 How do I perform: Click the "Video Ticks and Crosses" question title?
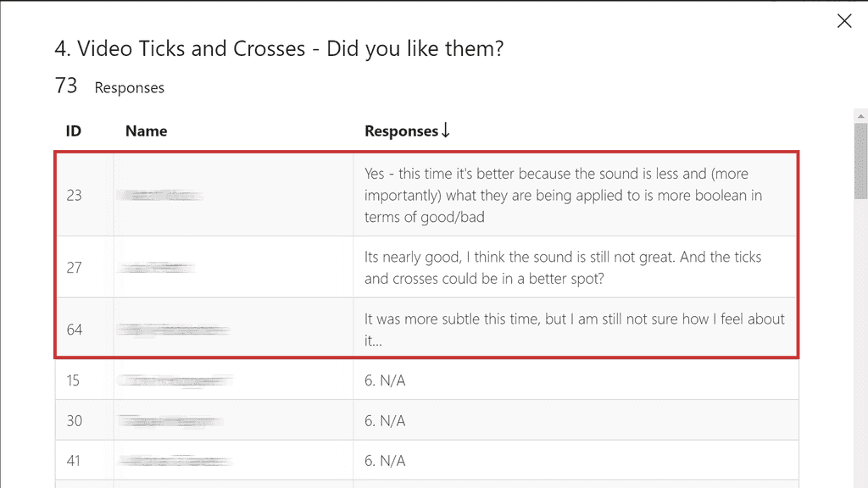[x=279, y=49]
